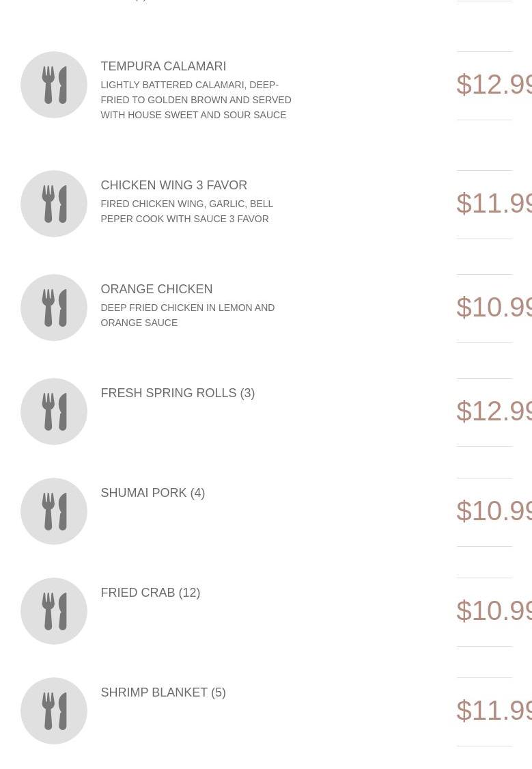Screen dimensions: 532x769
Task: Open the Shumai Pork placeholder image icon
Action: point(54,511)
